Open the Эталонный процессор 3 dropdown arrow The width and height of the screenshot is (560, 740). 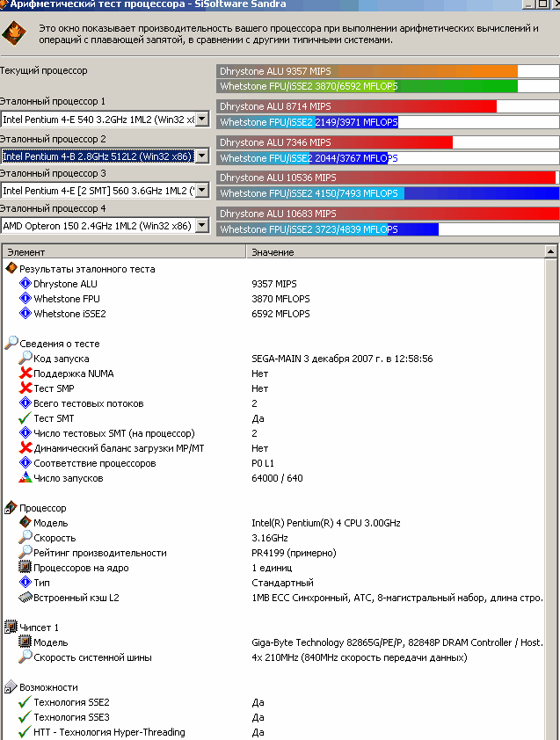coord(202,190)
